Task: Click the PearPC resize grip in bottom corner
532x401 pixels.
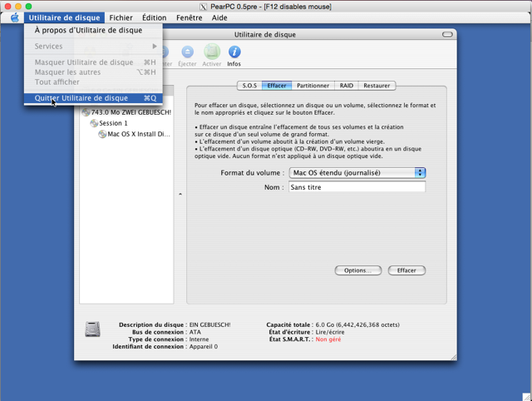Action: point(526,397)
